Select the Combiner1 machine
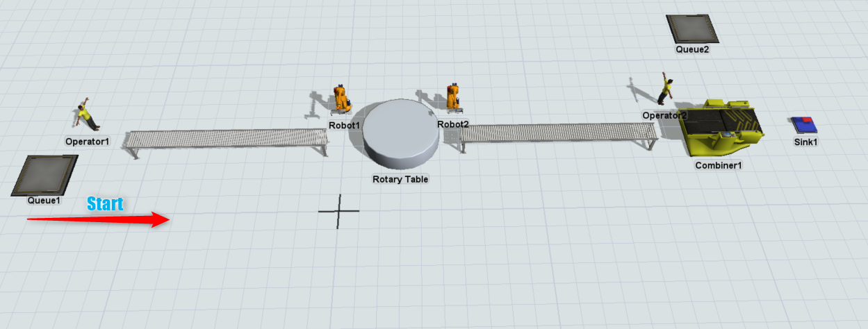Viewport: 868px width, 329px height. (x=723, y=129)
